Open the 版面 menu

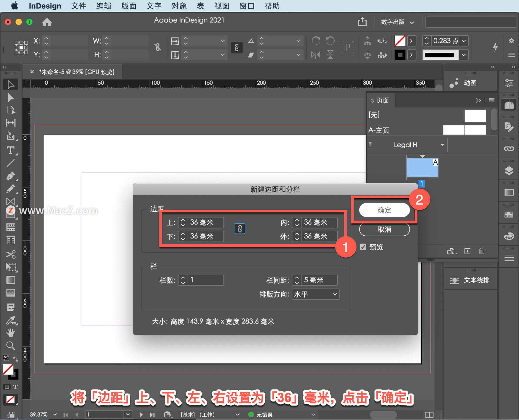[x=129, y=6]
